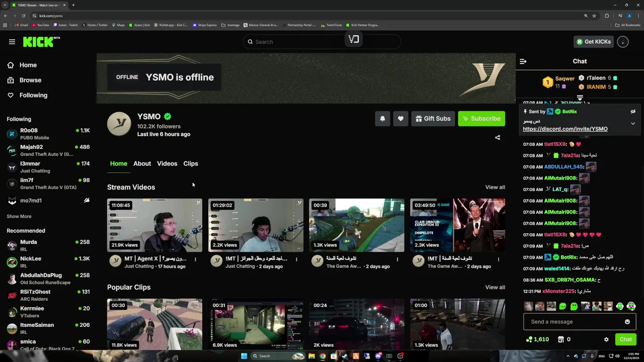Show hidden system tray icons
The height and width of the screenshot is (362, 644).
pos(568,356)
